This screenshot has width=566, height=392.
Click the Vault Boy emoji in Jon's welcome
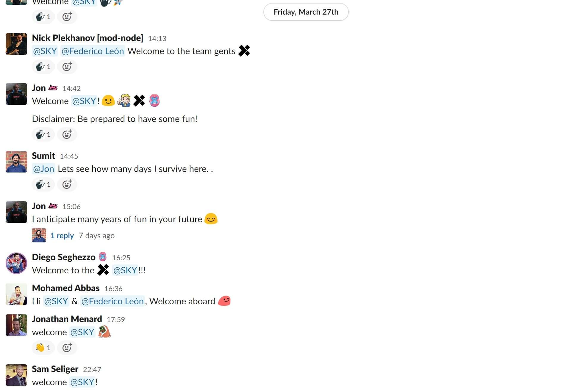(124, 101)
